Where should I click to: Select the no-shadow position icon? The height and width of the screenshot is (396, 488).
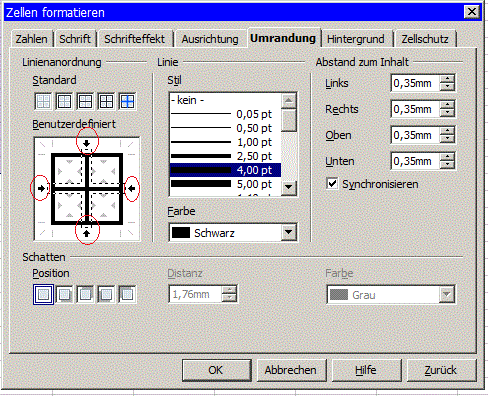[43, 294]
